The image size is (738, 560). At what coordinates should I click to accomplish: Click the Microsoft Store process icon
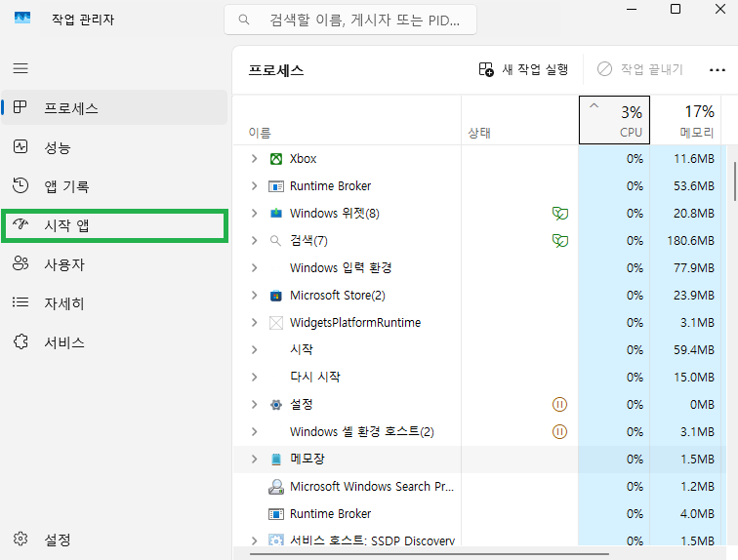click(276, 296)
